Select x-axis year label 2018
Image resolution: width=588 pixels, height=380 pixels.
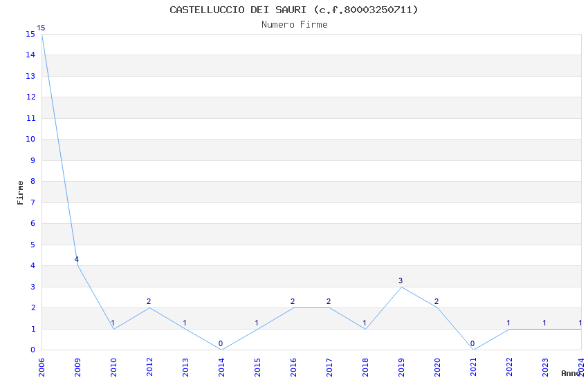(366, 368)
